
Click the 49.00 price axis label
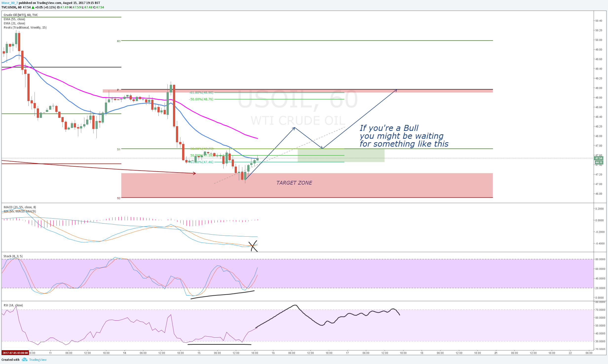[x=599, y=88]
